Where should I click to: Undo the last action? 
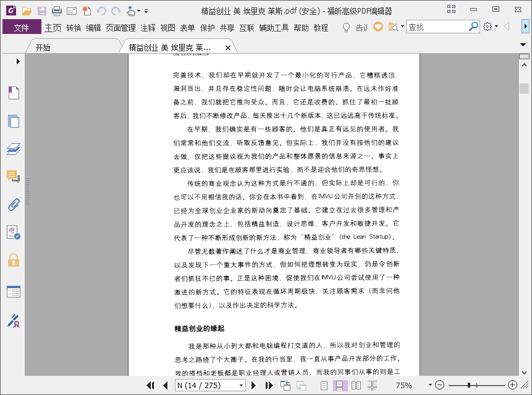[101, 11]
